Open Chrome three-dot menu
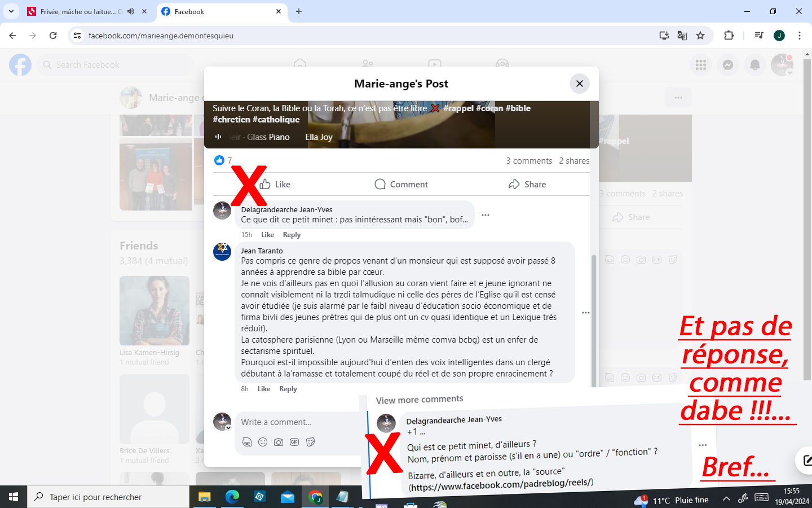This screenshot has width=812, height=508. point(800,36)
